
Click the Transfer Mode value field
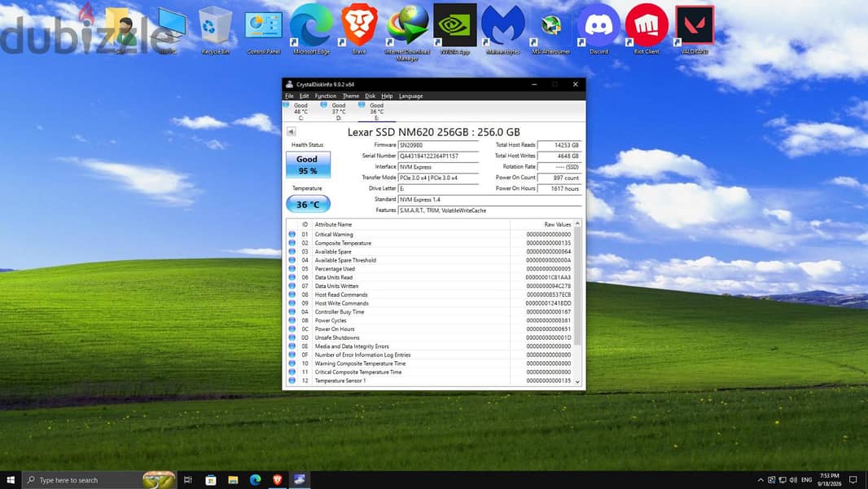coord(438,178)
